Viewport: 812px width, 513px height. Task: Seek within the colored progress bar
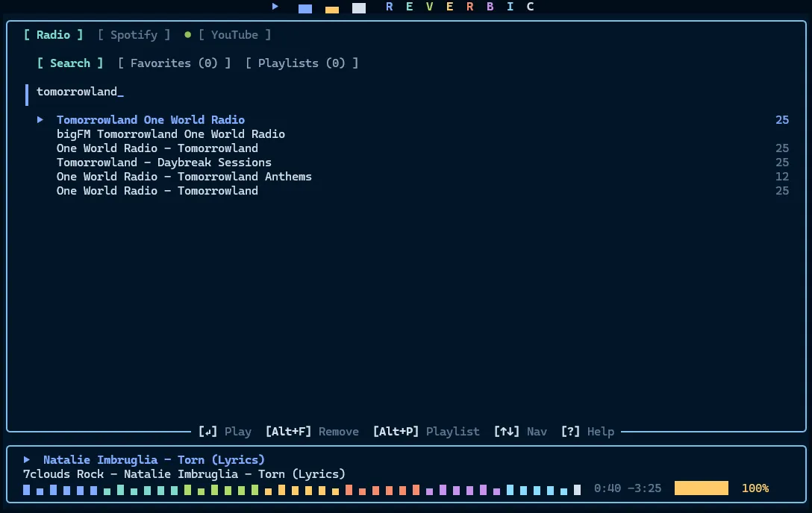click(302, 489)
